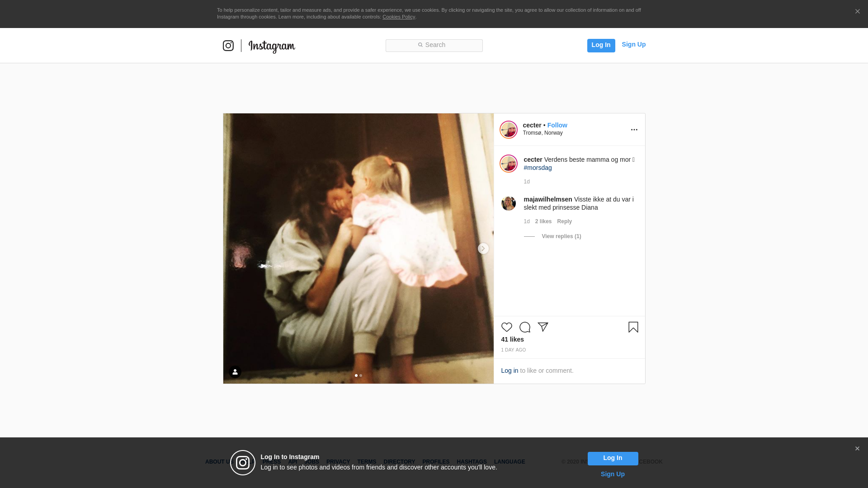868x488 pixels.
Task: Close the bottom Log In banner
Action: [x=857, y=449]
